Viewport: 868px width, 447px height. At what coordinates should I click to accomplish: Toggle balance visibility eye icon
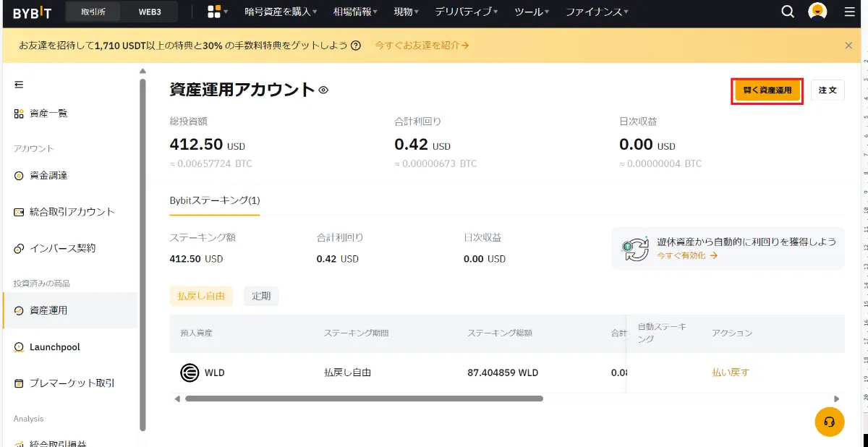click(x=323, y=90)
